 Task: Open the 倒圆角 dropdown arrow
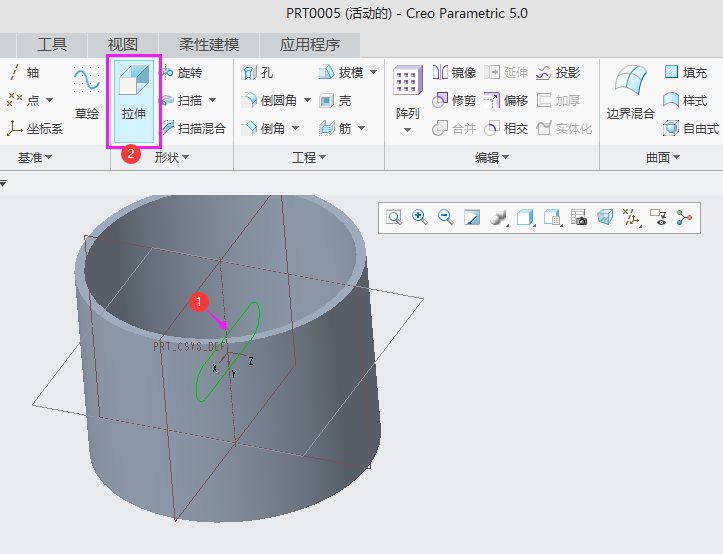point(307,101)
